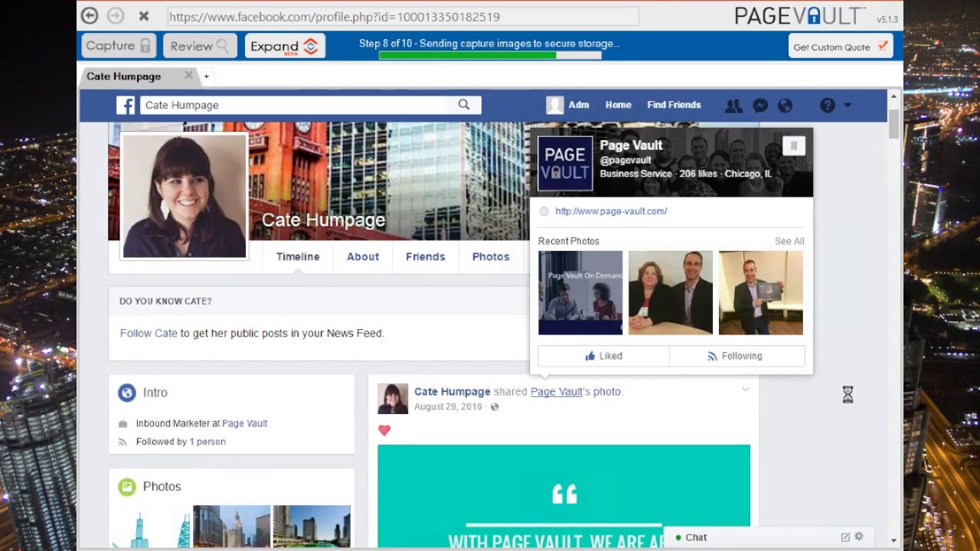Click the Adm profile avatar icon
The height and width of the screenshot is (551, 980).
click(x=555, y=105)
